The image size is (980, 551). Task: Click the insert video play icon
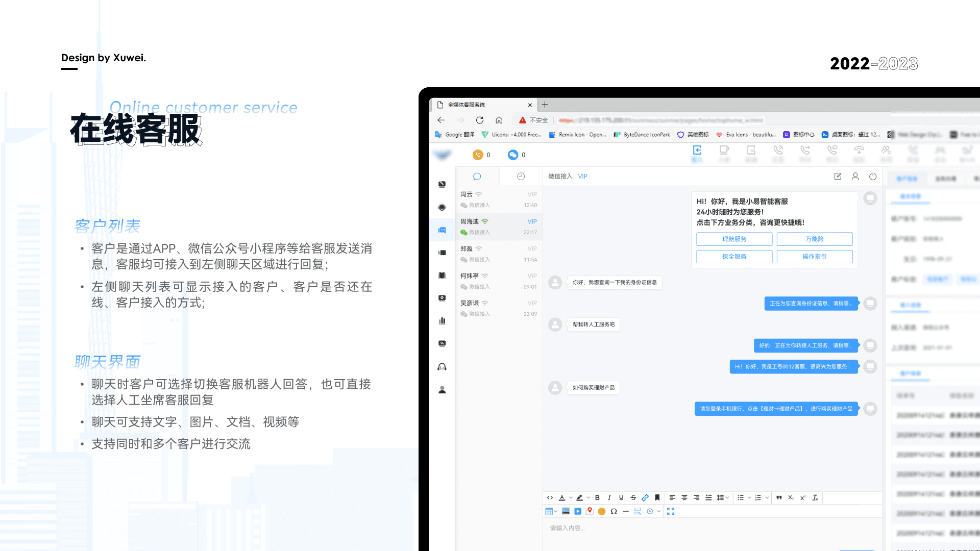tap(578, 511)
